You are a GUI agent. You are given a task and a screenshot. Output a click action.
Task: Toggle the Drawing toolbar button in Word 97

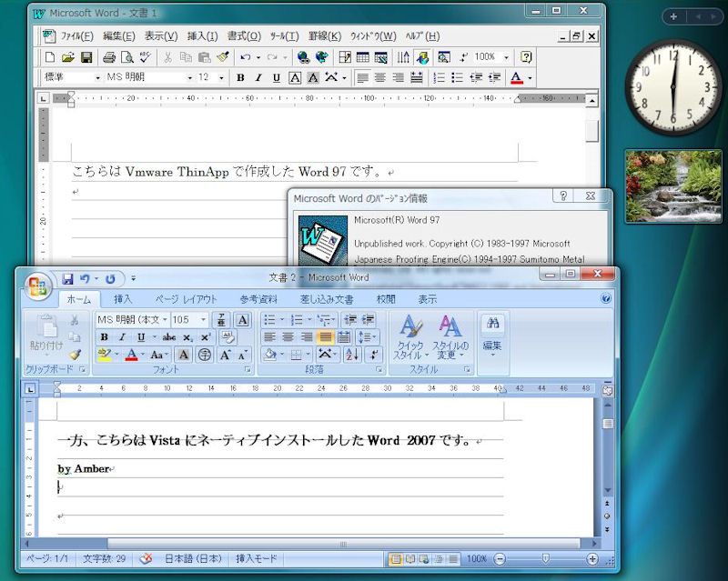(x=422, y=57)
